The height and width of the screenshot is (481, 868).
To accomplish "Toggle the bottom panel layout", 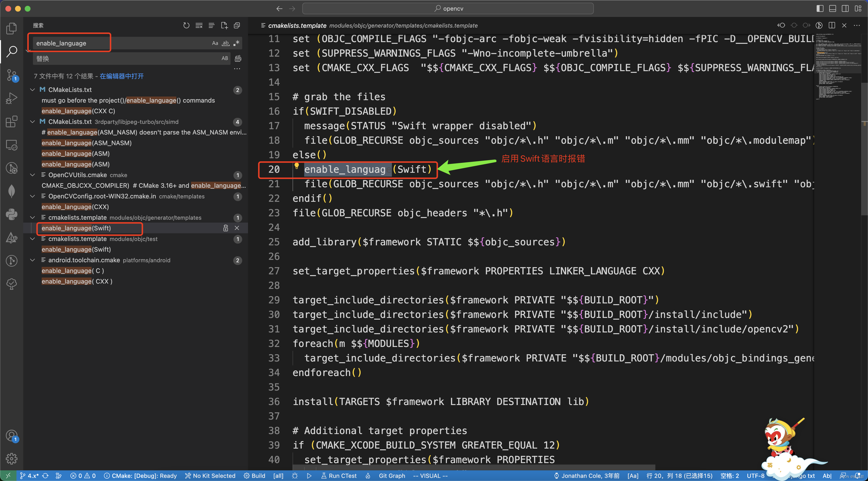I will click(832, 9).
